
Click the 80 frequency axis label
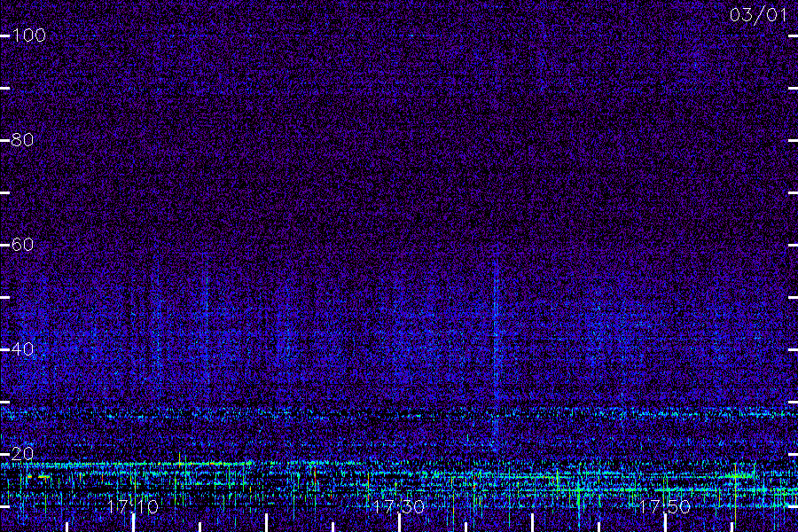point(22,139)
